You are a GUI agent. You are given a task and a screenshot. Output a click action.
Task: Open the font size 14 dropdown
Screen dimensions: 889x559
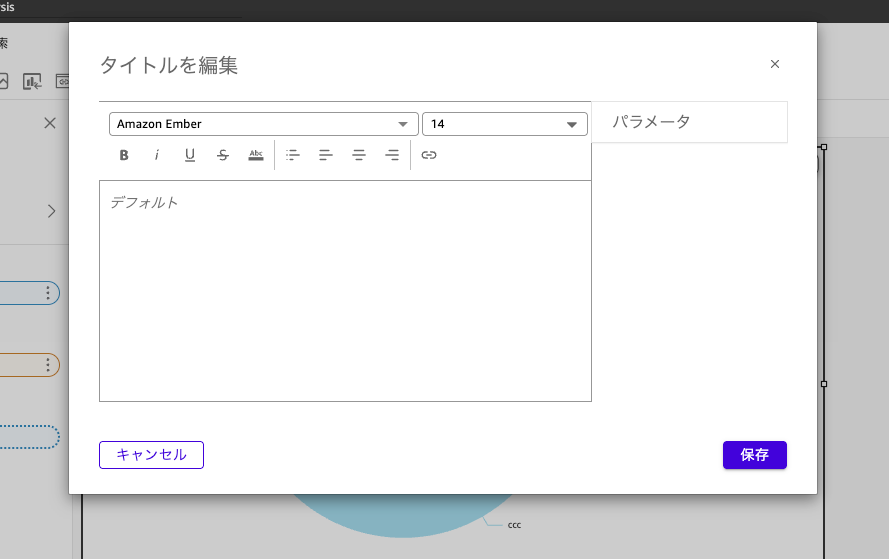(504, 124)
